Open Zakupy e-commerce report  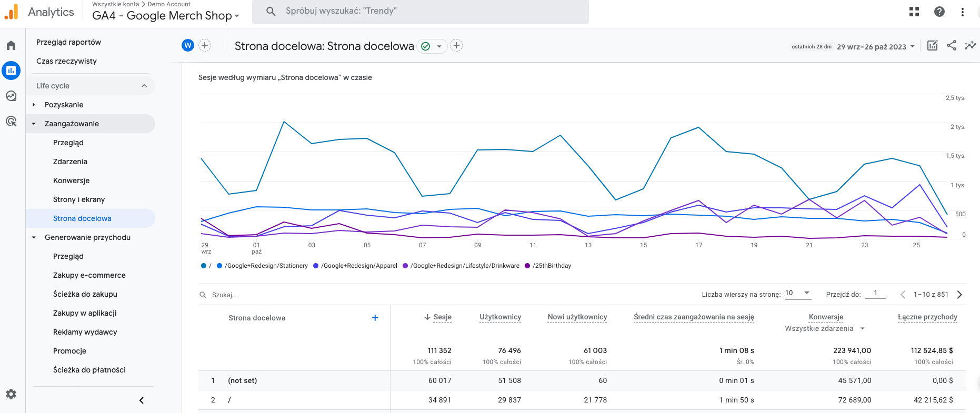[x=89, y=275]
